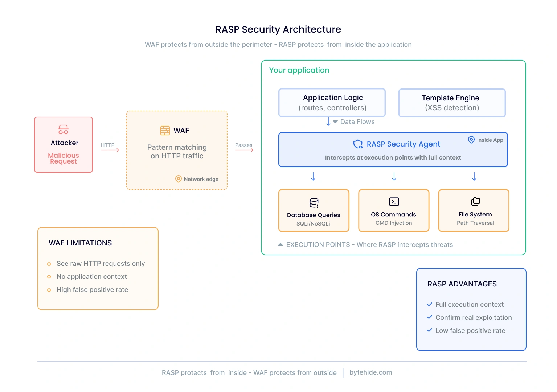The width and height of the screenshot is (557, 392).
Task: Click the Malicious Request label
Action: coord(63,158)
